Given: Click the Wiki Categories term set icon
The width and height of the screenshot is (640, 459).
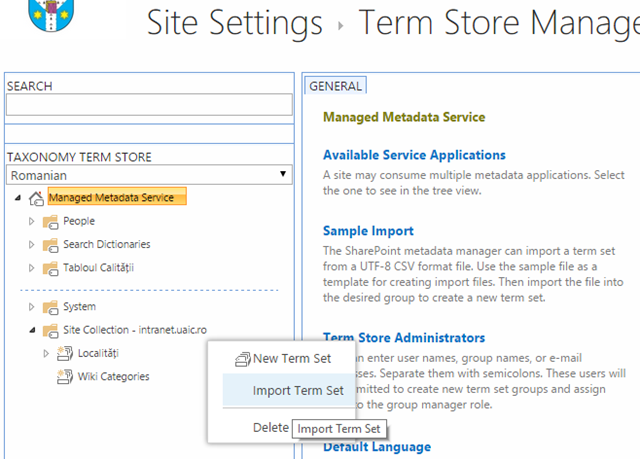Looking at the screenshot, I should (x=65, y=376).
